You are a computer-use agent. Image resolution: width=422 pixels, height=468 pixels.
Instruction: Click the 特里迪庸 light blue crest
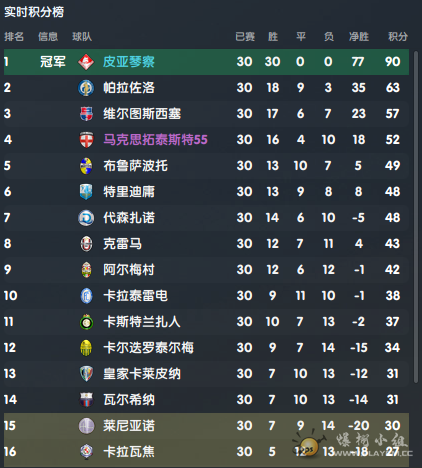[86, 192]
